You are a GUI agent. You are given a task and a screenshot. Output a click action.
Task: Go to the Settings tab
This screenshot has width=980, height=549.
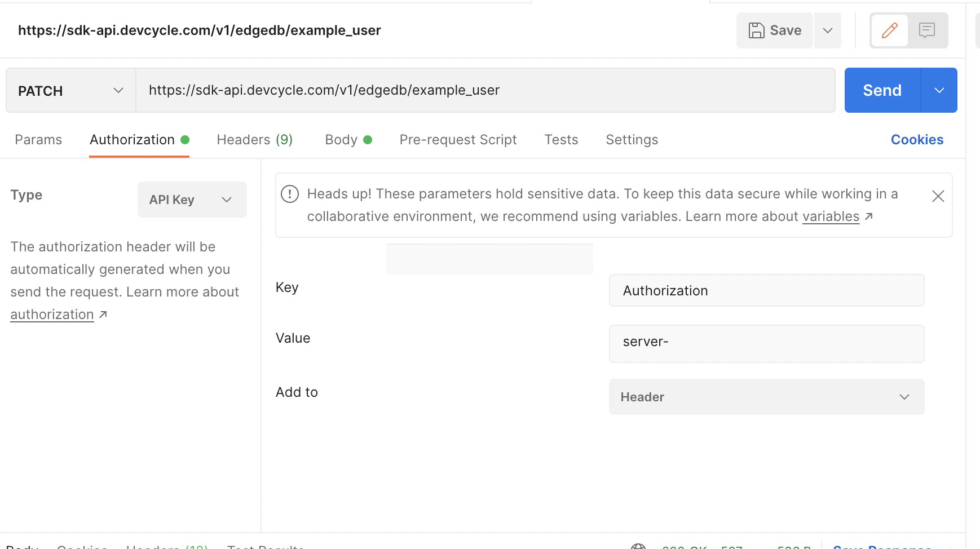point(632,140)
